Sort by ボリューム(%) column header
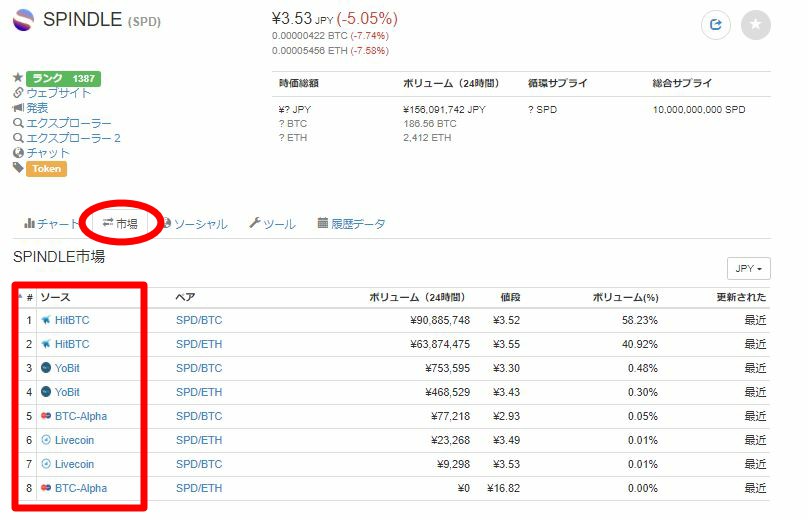 tap(626, 297)
